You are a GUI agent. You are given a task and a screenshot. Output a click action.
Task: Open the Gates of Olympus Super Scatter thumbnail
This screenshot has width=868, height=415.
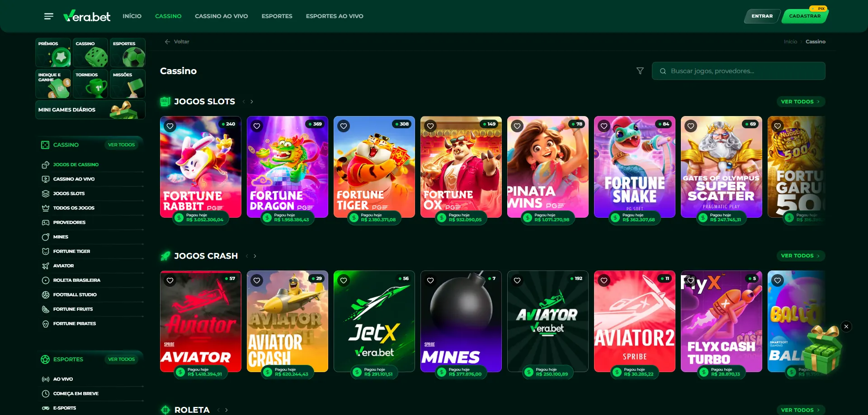(722, 167)
